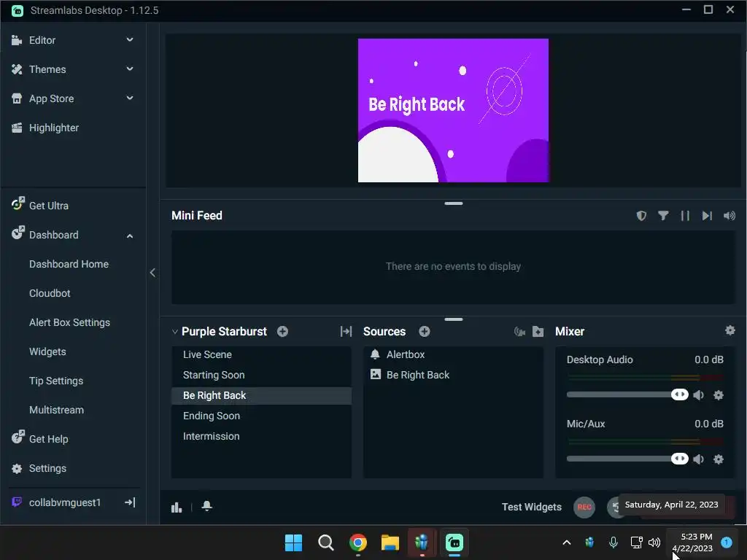The image size is (747, 560).
Task: Open Dashboard Home
Action: point(69,264)
